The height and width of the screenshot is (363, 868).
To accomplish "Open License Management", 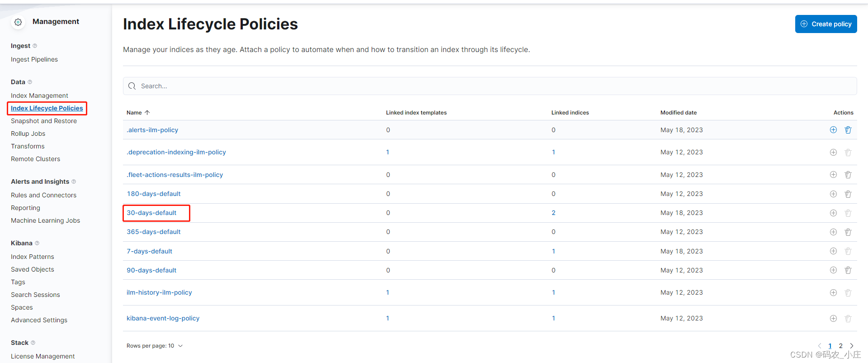I will (x=42, y=356).
